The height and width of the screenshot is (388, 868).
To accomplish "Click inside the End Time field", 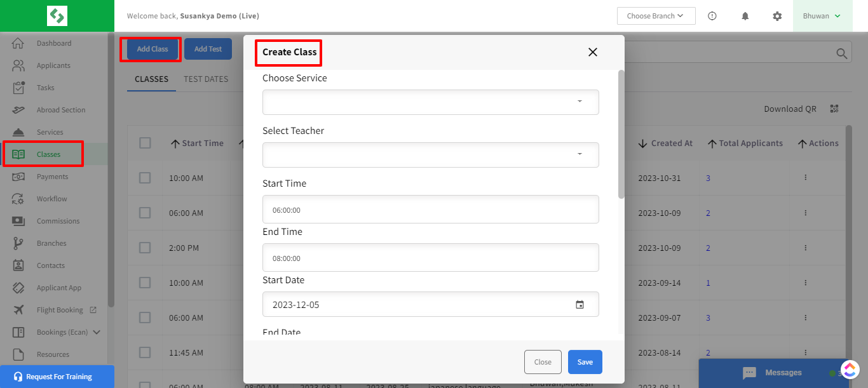I will tap(431, 257).
